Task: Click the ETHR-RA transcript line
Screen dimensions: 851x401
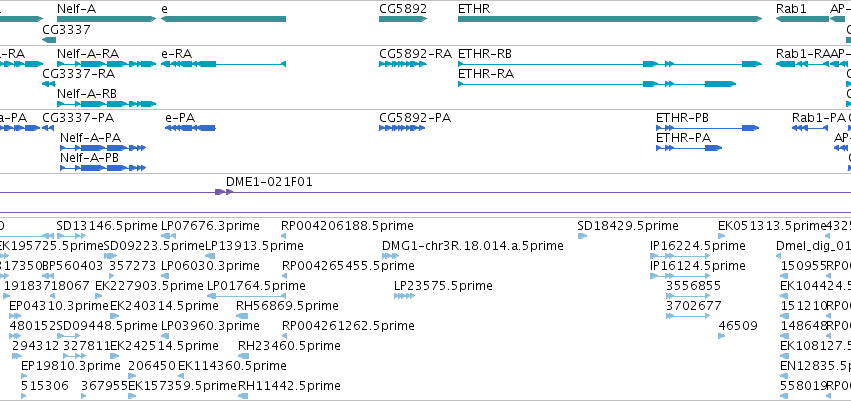Action: 597,84
